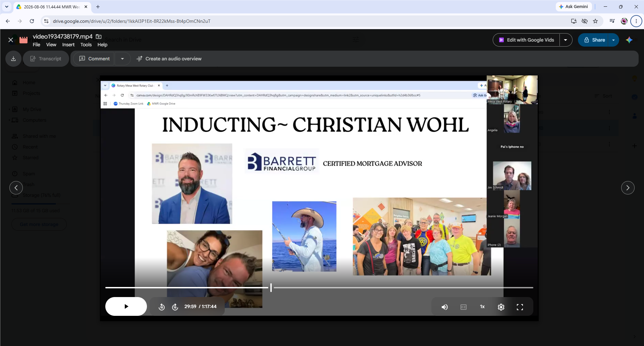The width and height of the screenshot is (644, 346).
Task: Edit with Google Vids
Action: (x=526, y=40)
